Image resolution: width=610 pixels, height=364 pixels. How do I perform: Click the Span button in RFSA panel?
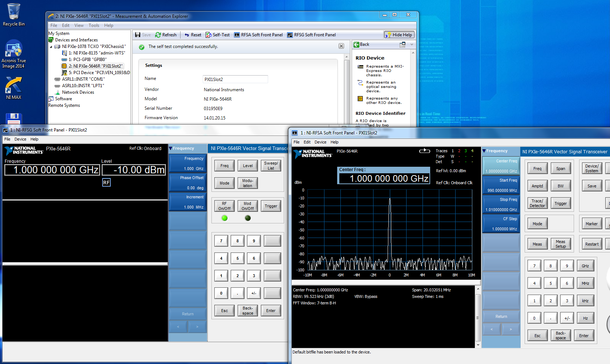[x=561, y=169]
